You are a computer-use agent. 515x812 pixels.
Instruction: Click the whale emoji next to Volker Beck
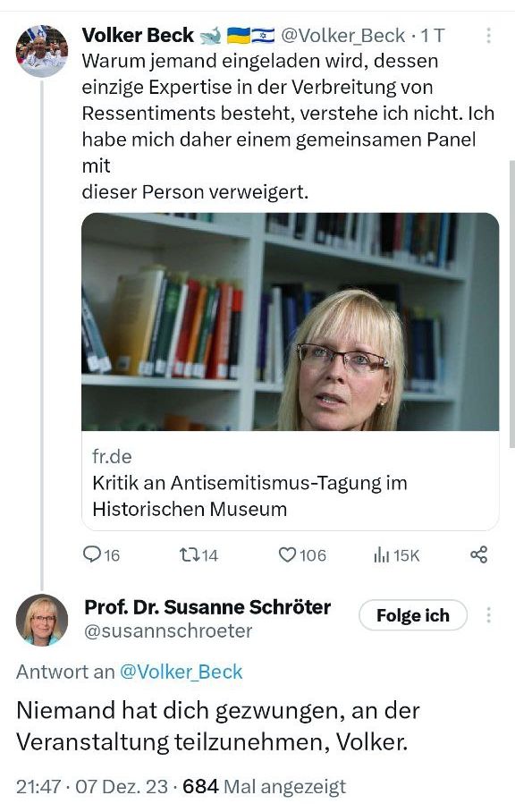click(x=209, y=36)
